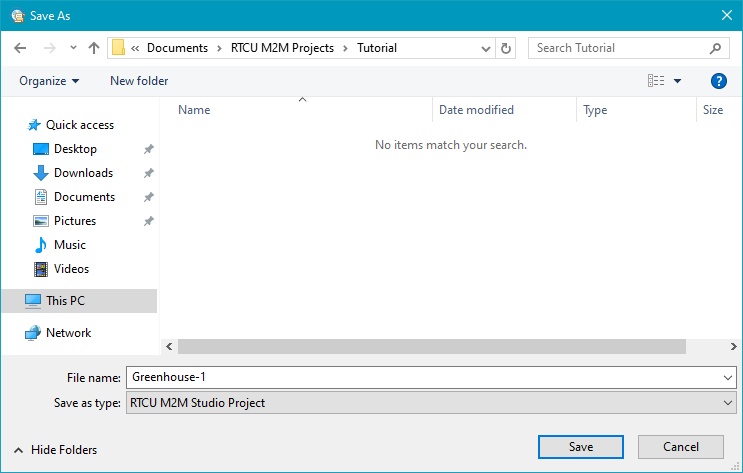Click the New folder button
Screen dimensions: 743x473
pos(139,81)
